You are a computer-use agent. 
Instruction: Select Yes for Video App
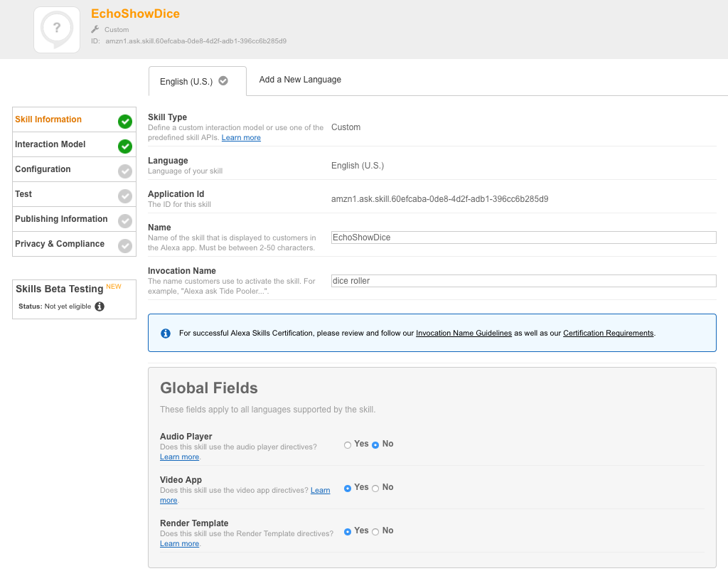pyautogui.click(x=347, y=489)
